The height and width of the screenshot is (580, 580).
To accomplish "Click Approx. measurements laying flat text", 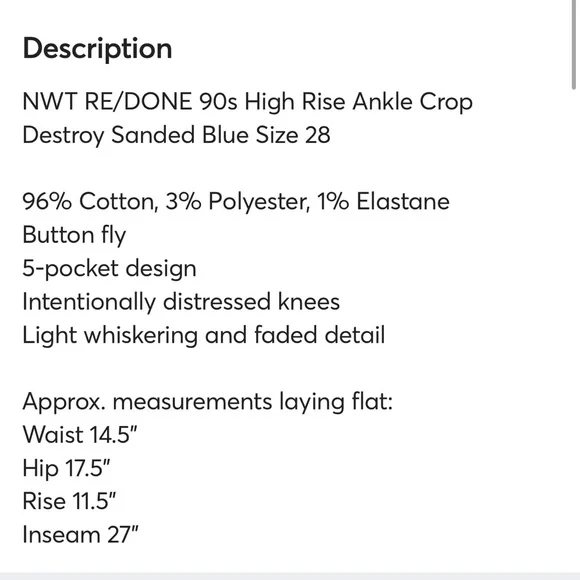I will (x=208, y=402).
